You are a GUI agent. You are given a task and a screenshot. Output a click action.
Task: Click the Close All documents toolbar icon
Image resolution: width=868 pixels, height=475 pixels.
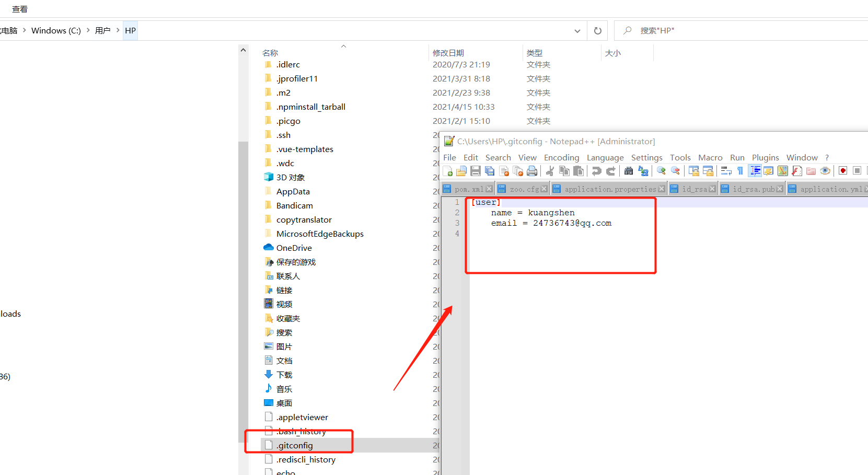click(518, 171)
